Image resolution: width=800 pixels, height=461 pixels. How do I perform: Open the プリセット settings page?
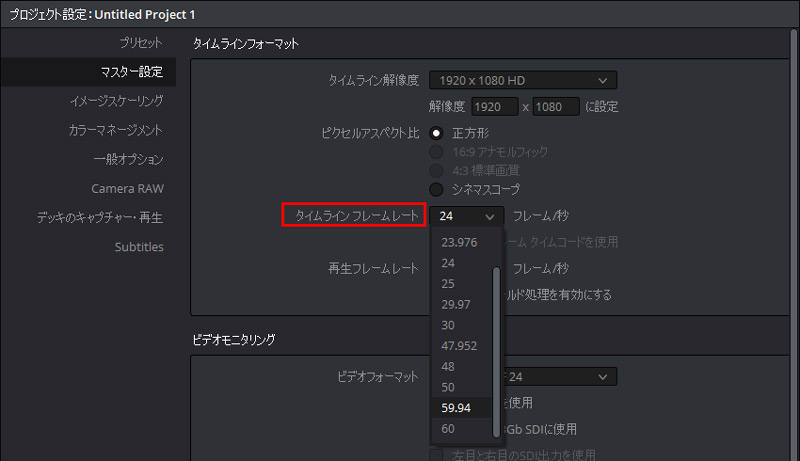tap(141, 43)
